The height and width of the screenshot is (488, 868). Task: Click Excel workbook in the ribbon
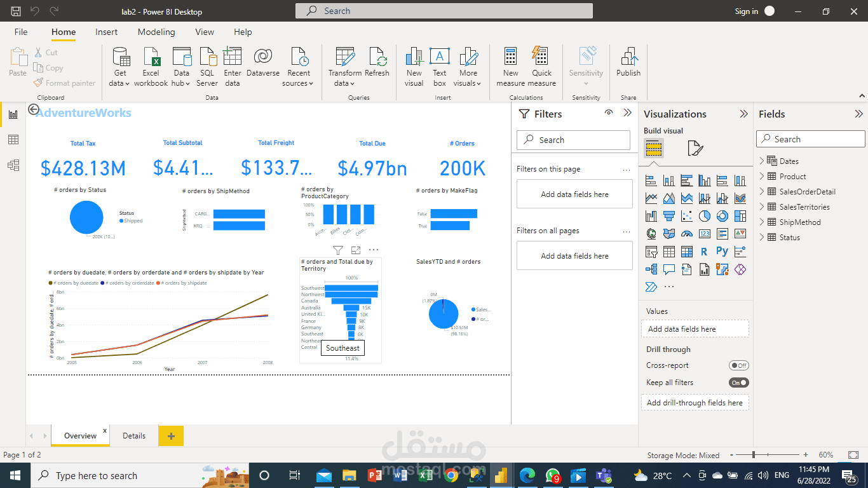(151, 67)
